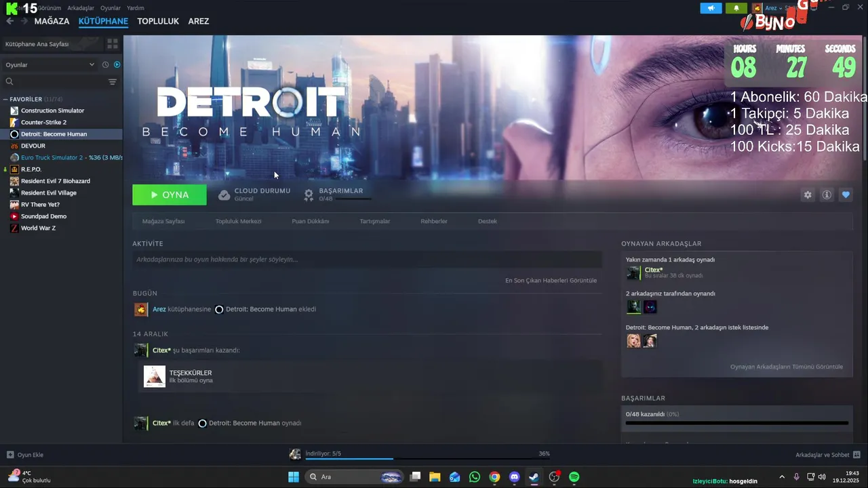868x488 pixels.
Task: Open advanced filter options icon
Action: click(113, 81)
